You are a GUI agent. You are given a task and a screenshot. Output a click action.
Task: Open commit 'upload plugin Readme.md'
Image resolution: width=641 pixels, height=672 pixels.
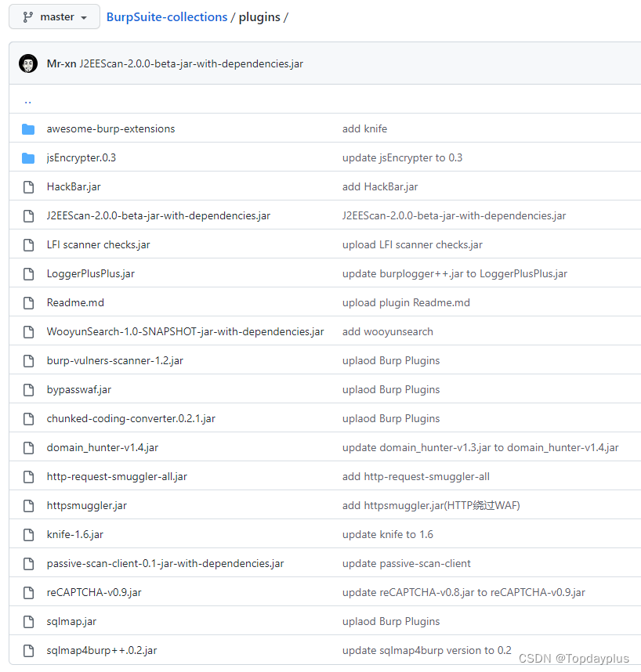406,302
